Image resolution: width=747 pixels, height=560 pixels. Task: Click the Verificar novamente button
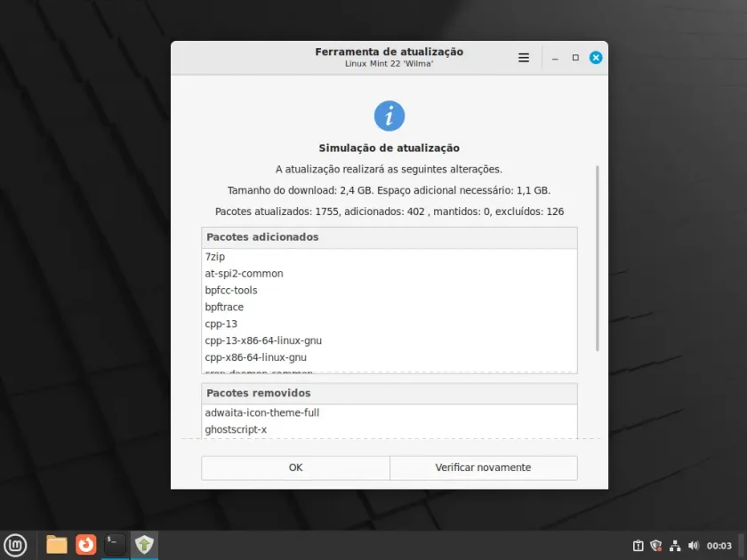coord(484,468)
